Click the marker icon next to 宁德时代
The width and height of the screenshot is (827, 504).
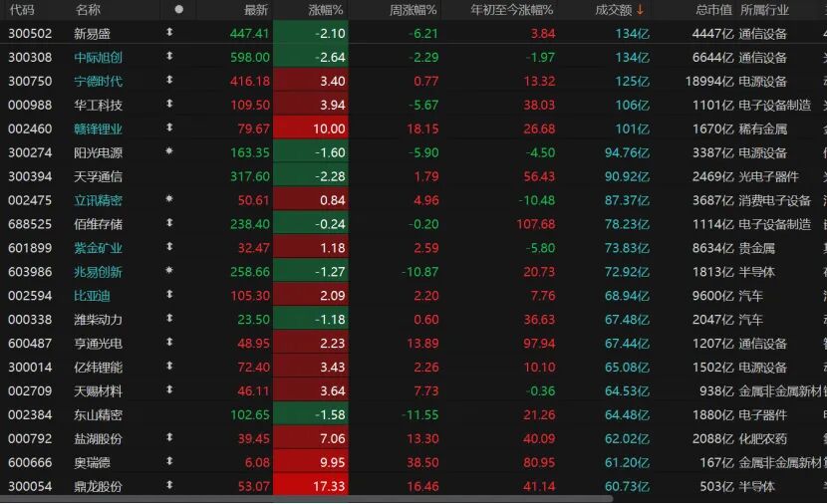pyautogui.click(x=169, y=81)
